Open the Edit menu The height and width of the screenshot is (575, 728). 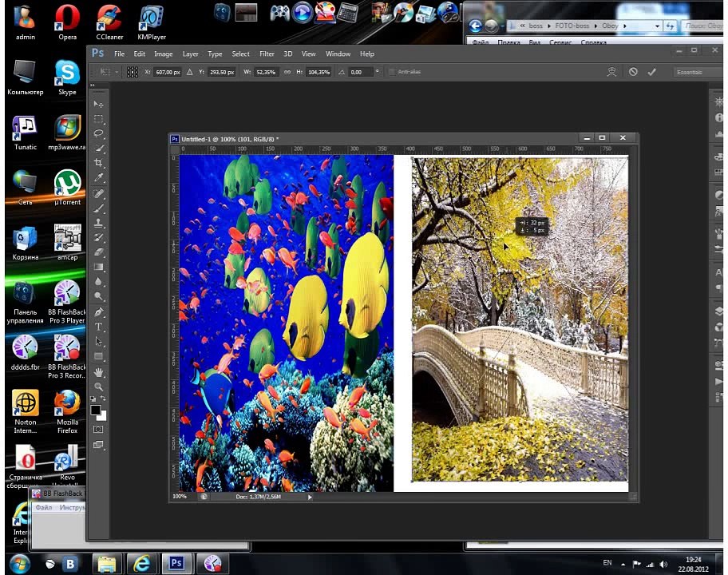point(139,54)
